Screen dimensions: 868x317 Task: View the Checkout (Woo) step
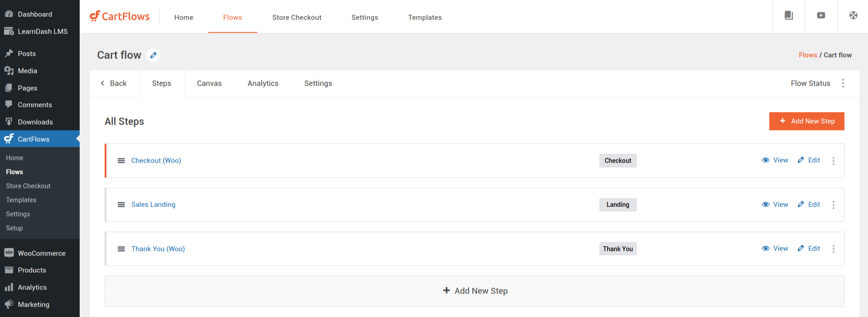pos(775,160)
